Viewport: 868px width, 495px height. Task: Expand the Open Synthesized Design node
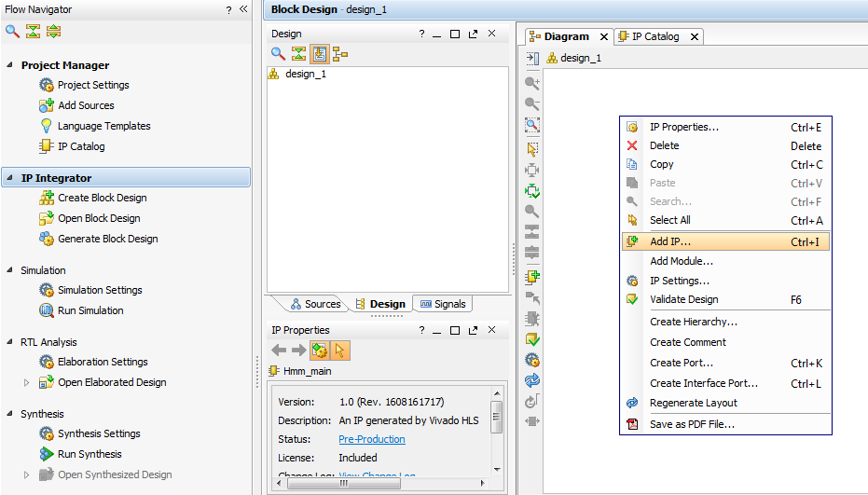point(26,475)
